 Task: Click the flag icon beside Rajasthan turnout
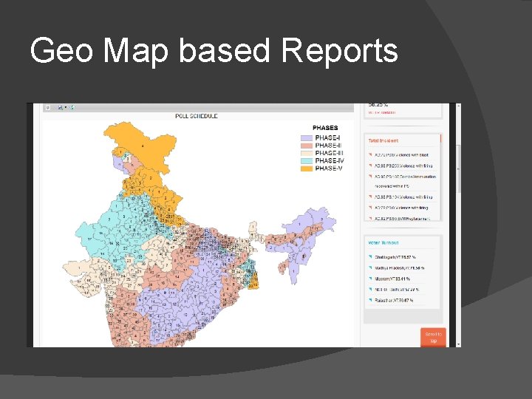pyautogui.click(x=370, y=300)
